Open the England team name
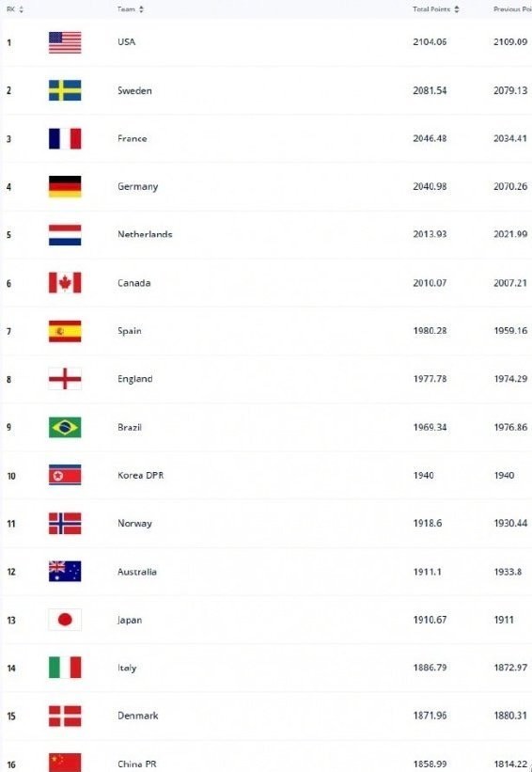The height and width of the screenshot is (772, 532). click(x=134, y=379)
